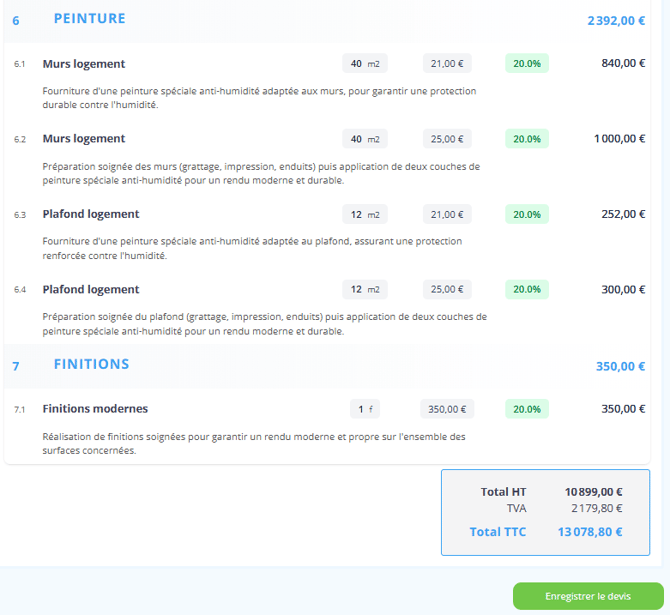The height and width of the screenshot is (615, 670).
Task: Click the Enregistrer le devis button
Action: [x=588, y=596]
